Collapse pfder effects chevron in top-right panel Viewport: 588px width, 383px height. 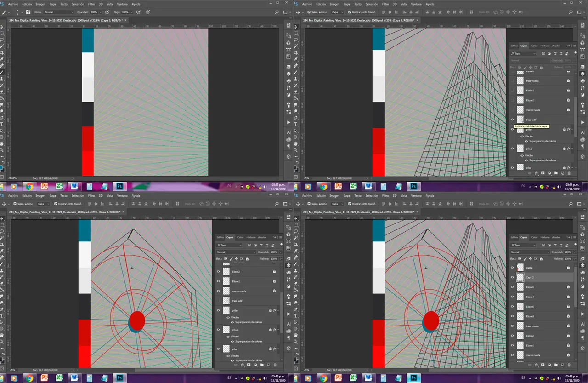click(572, 129)
